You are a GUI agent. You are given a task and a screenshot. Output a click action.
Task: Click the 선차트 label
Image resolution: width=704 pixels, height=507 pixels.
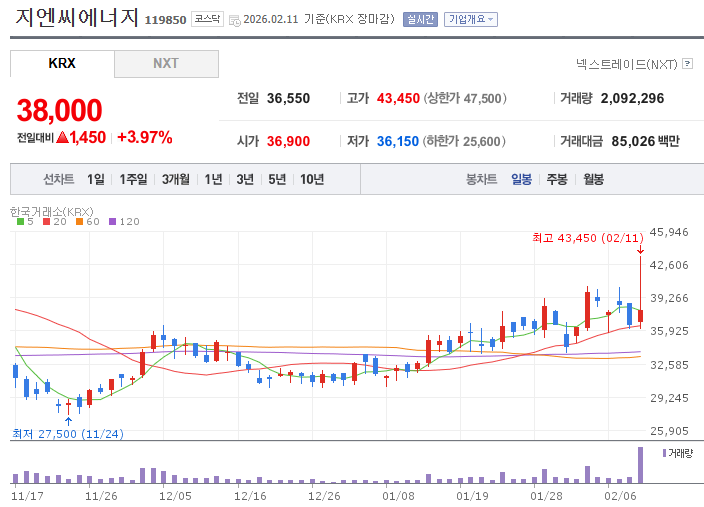pyautogui.click(x=58, y=180)
